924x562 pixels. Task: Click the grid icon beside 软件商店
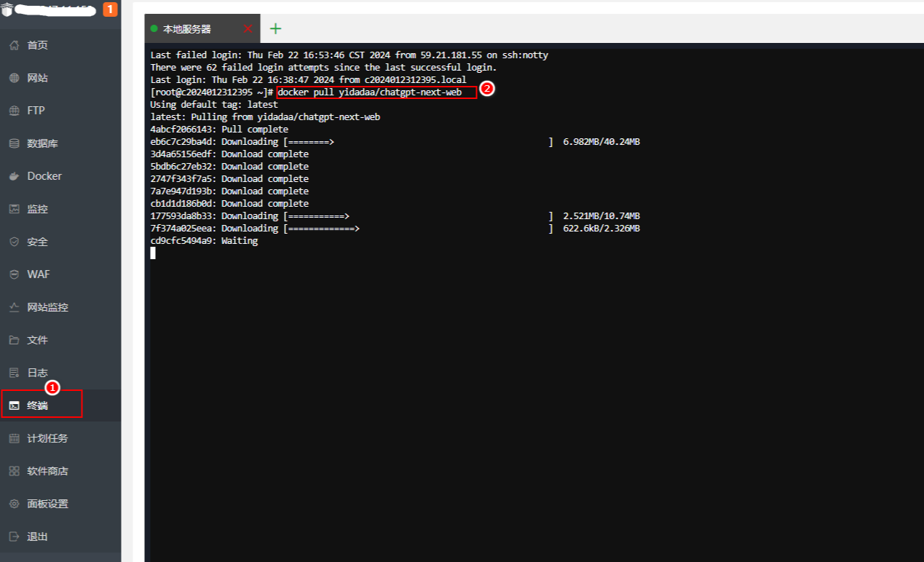[x=14, y=471]
